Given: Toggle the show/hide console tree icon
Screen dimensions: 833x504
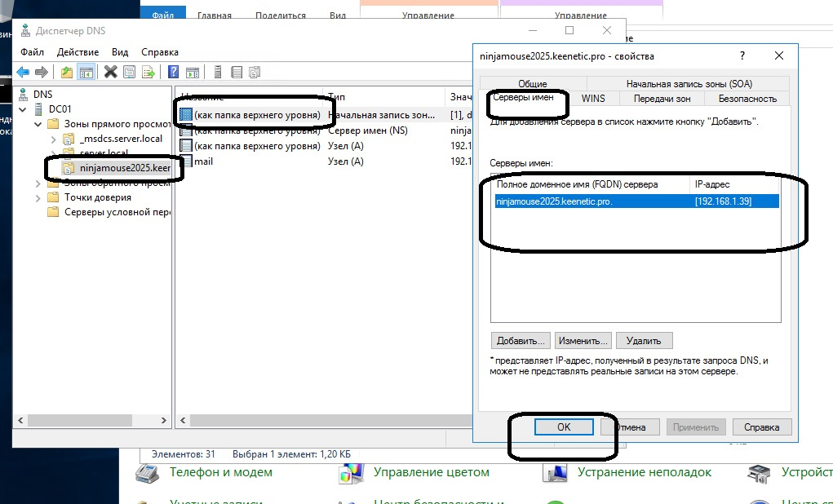Looking at the screenshot, I should [86, 72].
